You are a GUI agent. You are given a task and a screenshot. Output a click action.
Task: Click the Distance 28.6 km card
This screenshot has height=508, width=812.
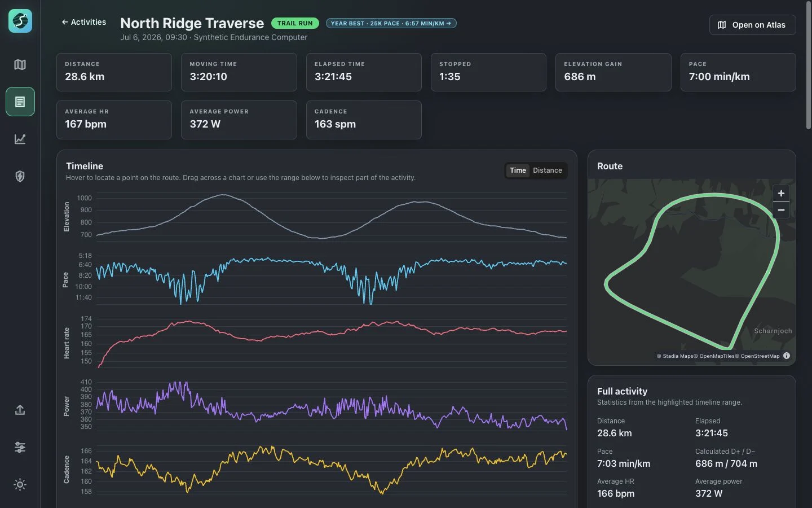click(114, 72)
